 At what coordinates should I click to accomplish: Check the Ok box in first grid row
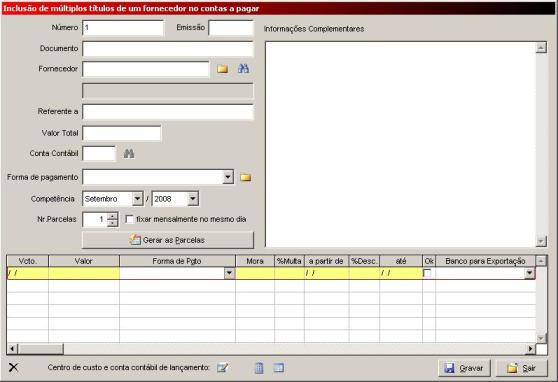coord(427,273)
